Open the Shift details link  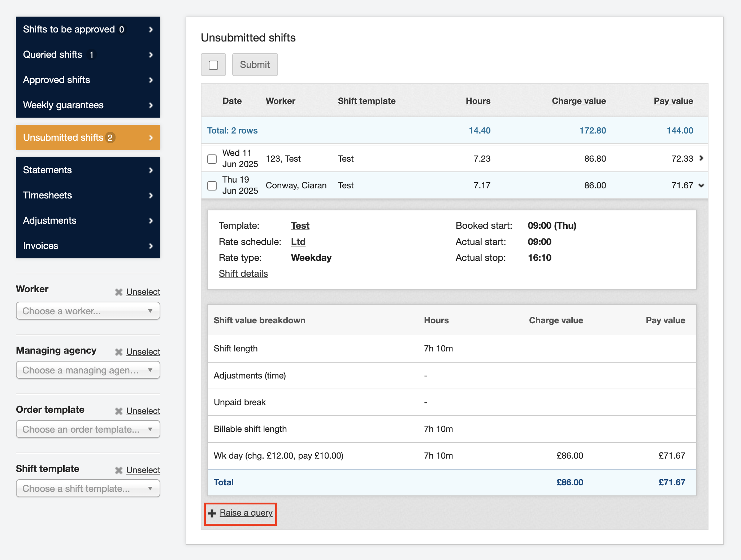(x=243, y=274)
